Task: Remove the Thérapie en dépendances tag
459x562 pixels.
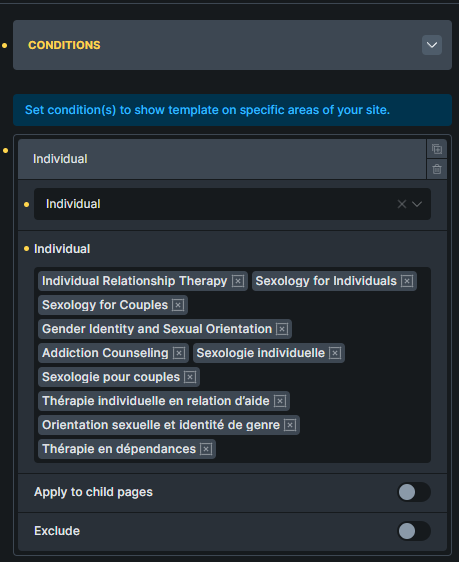Action: point(206,449)
